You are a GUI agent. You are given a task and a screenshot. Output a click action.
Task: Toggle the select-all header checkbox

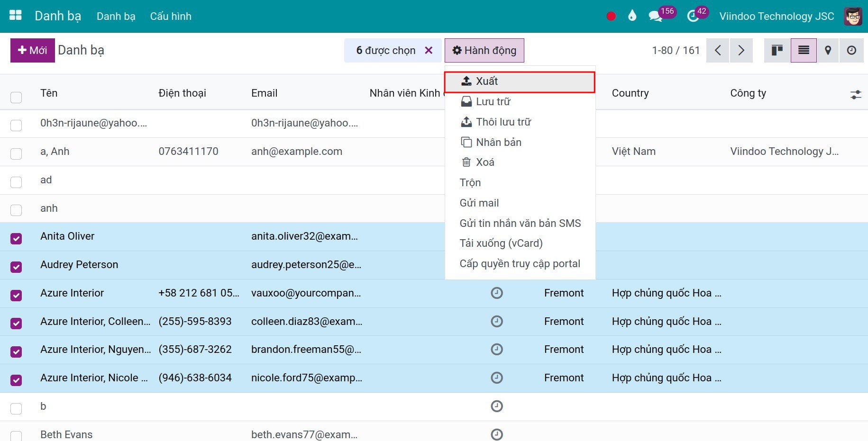tap(16, 97)
